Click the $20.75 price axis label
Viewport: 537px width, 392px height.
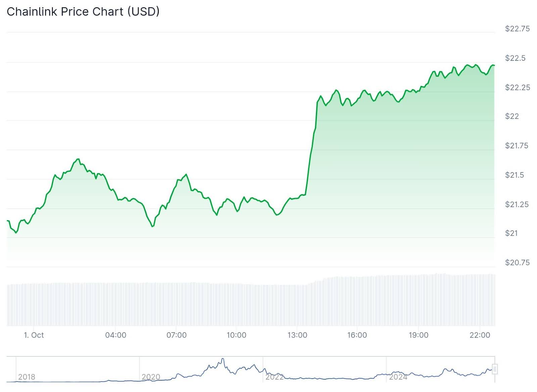point(517,262)
